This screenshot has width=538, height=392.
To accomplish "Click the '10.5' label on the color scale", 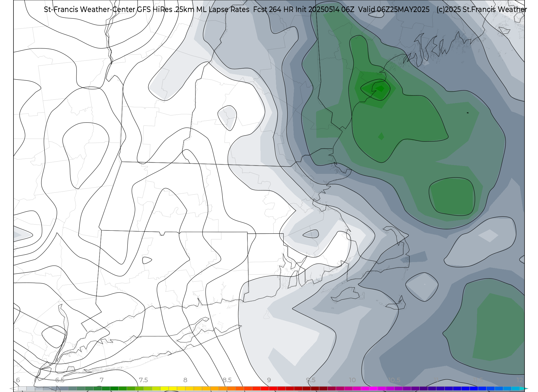I will pos(394,380).
